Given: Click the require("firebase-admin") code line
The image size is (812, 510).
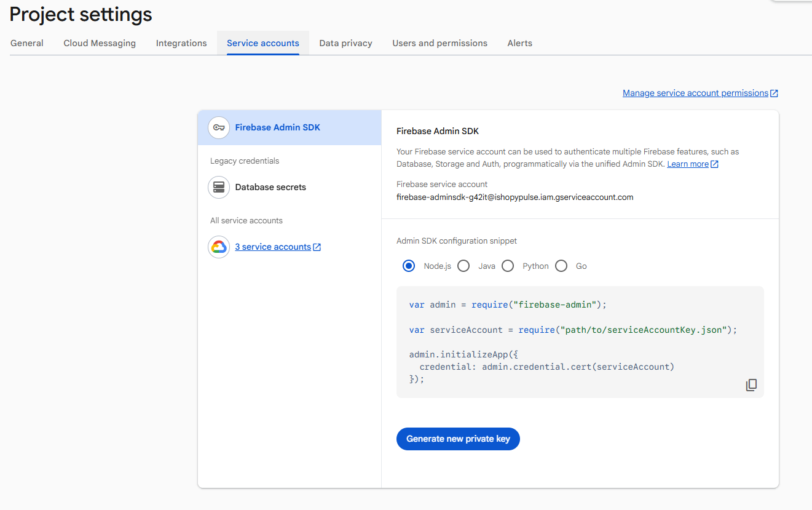Looking at the screenshot, I should click(x=508, y=305).
